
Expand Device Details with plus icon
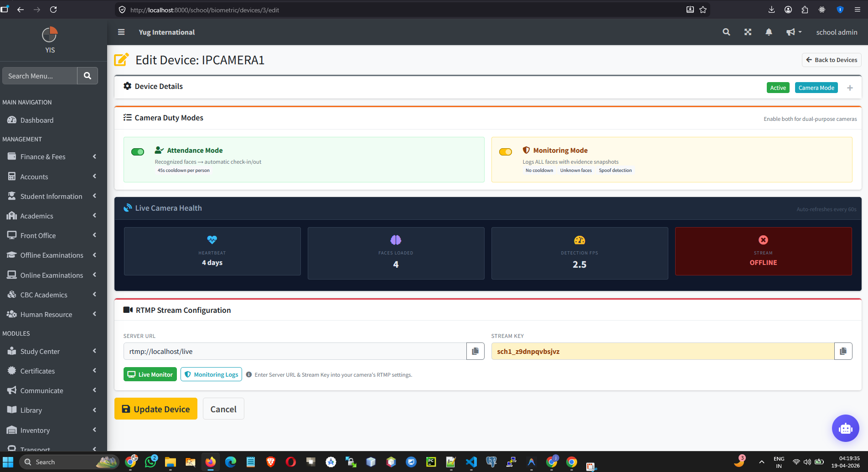click(x=850, y=88)
